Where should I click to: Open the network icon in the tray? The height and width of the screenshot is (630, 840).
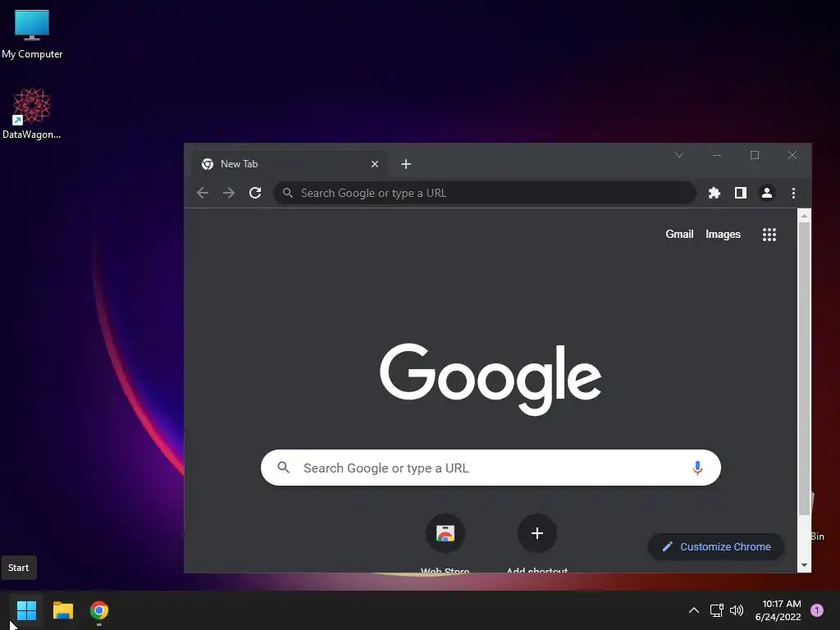pyautogui.click(x=716, y=610)
